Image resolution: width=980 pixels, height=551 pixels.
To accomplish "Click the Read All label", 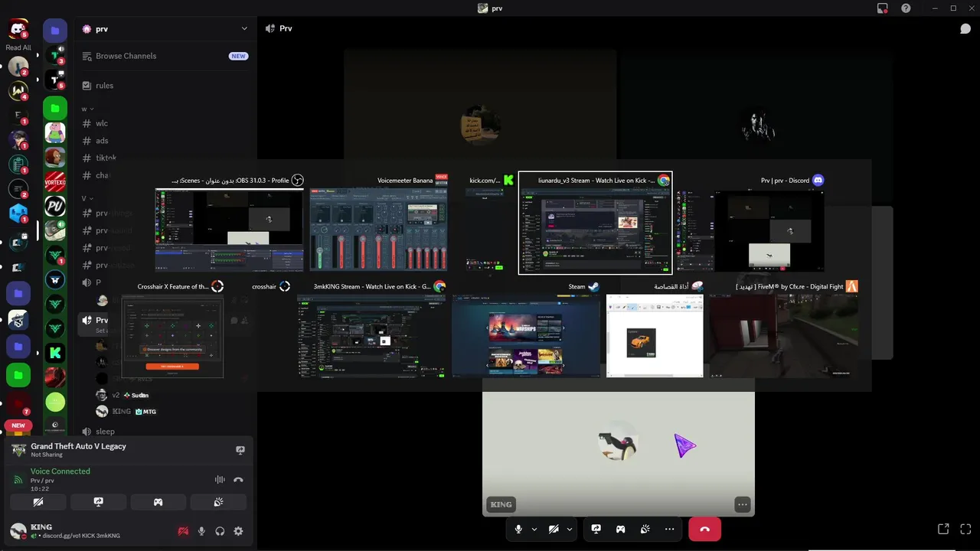I will click(x=18, y=47).
